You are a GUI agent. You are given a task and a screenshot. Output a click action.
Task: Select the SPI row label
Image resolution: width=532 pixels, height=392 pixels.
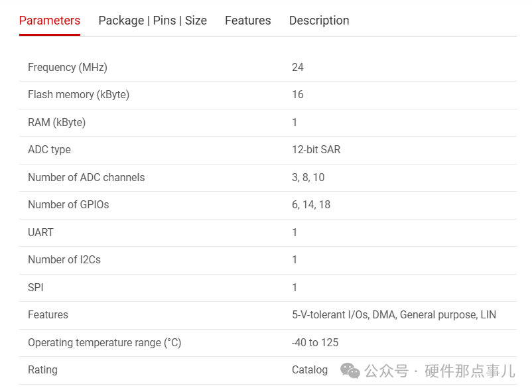[x=36, y=287]
